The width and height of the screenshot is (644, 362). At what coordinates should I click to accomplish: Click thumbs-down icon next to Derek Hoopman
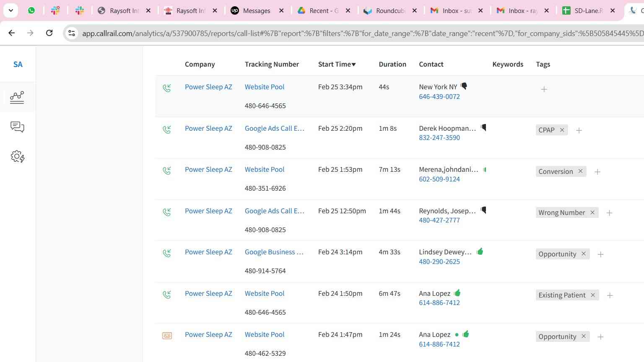tap(483, 127)
